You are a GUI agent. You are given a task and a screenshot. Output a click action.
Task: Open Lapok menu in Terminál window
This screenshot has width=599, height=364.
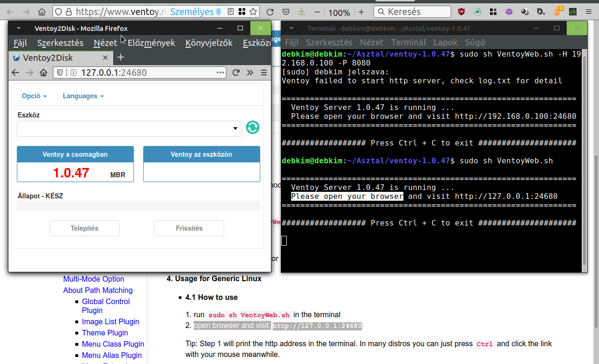(x=445, y=42)
